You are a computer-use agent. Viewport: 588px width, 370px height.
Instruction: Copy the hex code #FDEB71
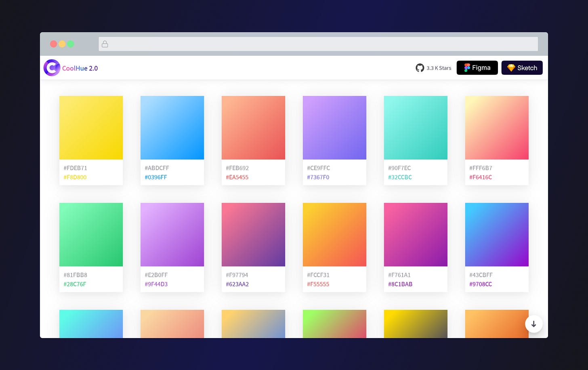click(76, 168)
